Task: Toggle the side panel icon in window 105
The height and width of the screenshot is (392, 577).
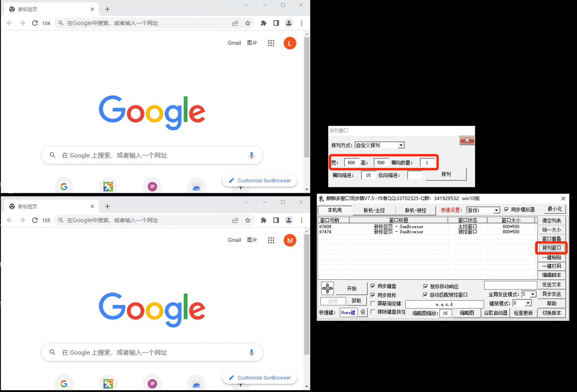Action: click(x=276, y=220)
